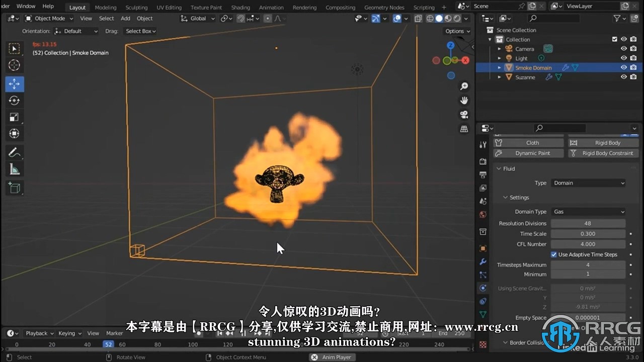Open the Modifier properties wrench tab
The height and width of the screenshot is (362, 644).
[x=483, y=262]
